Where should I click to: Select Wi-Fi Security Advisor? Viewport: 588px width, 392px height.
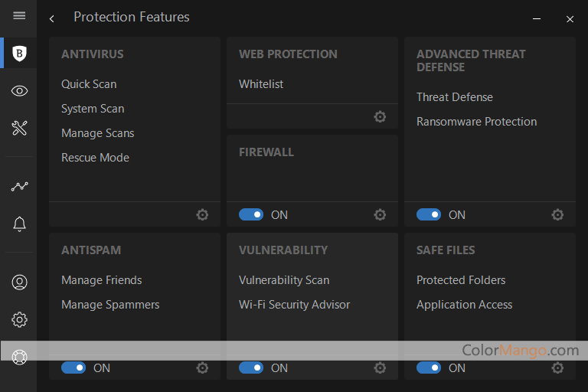294,305
